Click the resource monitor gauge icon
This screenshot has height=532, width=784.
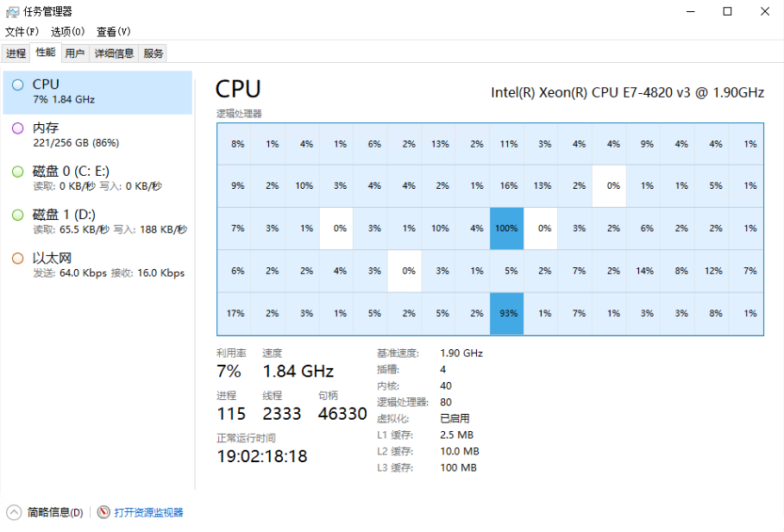pyautogui.click(x=103, y=512)
